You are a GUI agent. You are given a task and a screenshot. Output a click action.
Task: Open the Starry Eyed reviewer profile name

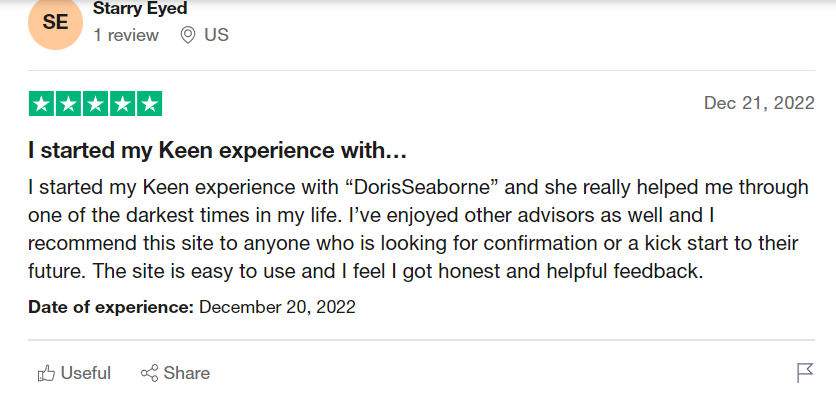140,9
